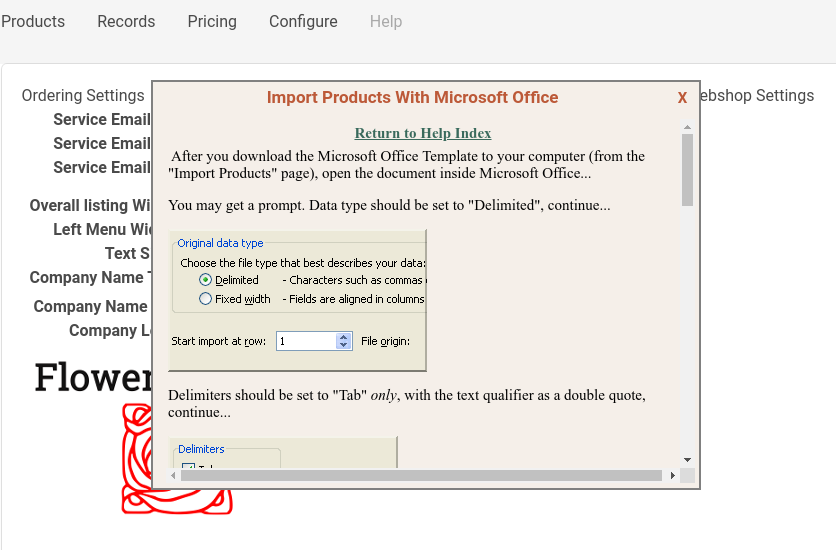Open the Records menu
Viewport: 836px width, 550px height.
126,21
